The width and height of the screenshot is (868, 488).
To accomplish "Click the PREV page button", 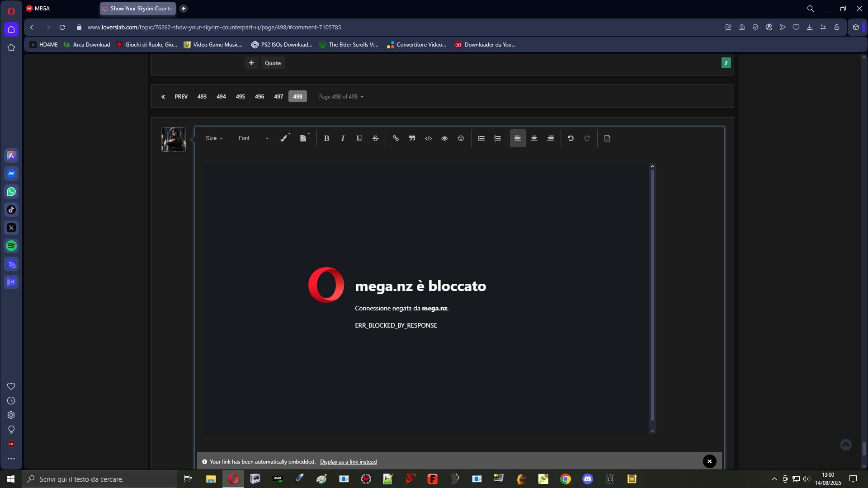I will pyautogui.click(x=181, y=97).
